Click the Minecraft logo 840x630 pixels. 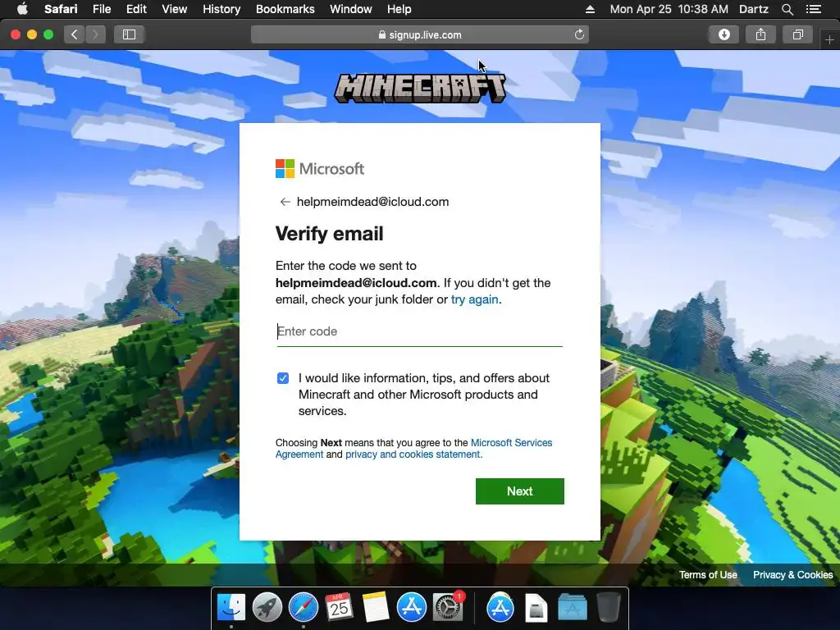click(x=420, y=89)
